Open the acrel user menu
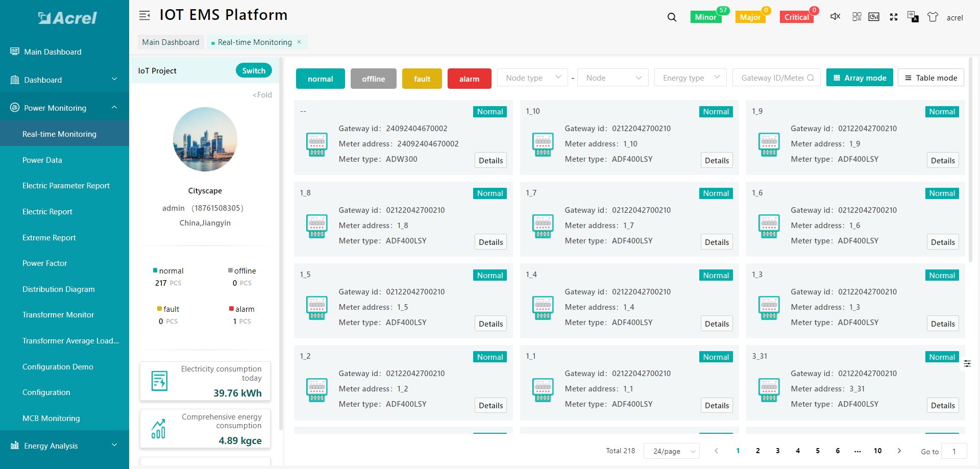 point(954,17)
